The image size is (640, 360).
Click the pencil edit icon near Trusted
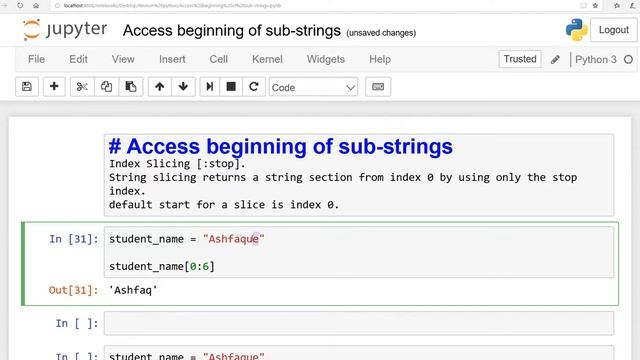555,60
